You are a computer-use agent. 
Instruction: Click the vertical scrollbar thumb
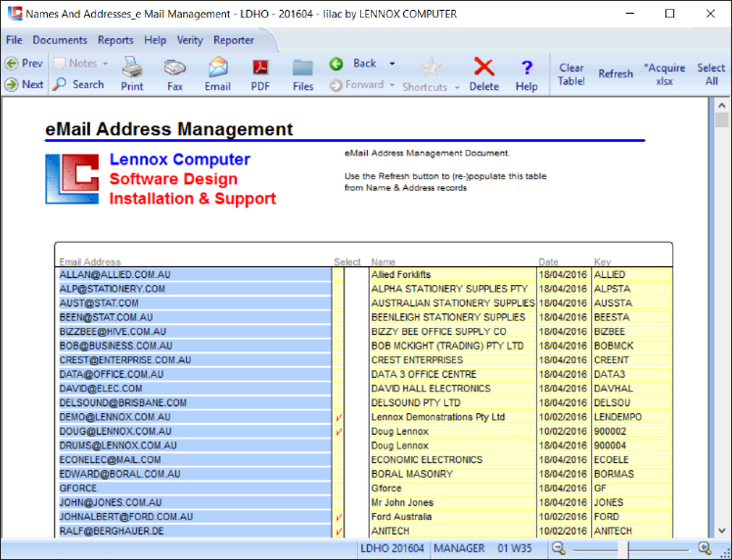coord(722,120)
